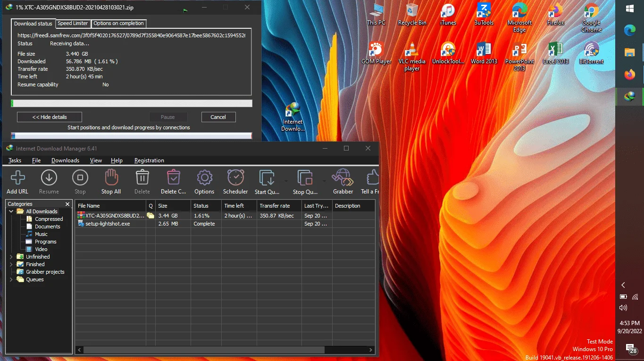Image resolution: width=644 pixels, height=361 pixels.
Task: Switch to Options on completion tab
Action: (x=118, y=23)
